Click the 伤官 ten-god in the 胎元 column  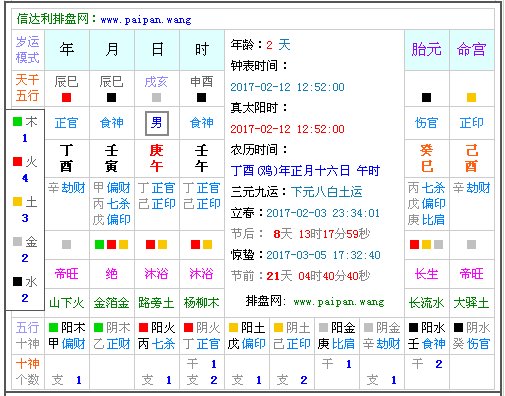point(426,123)
